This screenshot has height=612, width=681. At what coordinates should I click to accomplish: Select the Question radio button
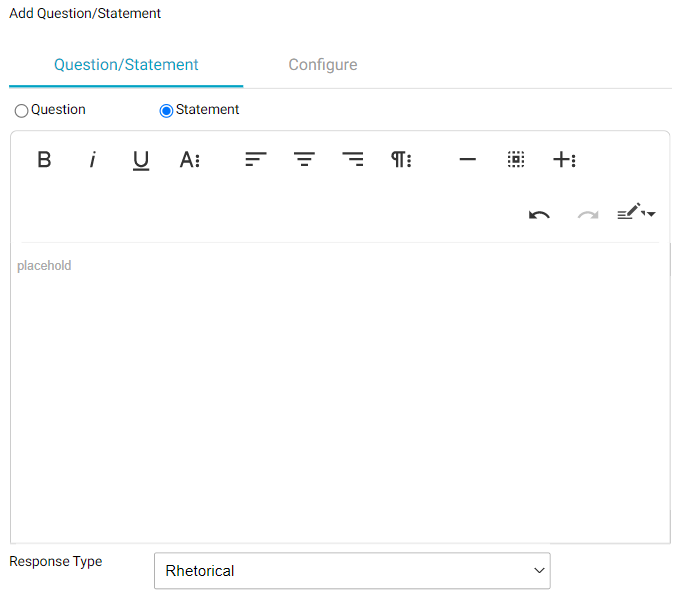21,111
